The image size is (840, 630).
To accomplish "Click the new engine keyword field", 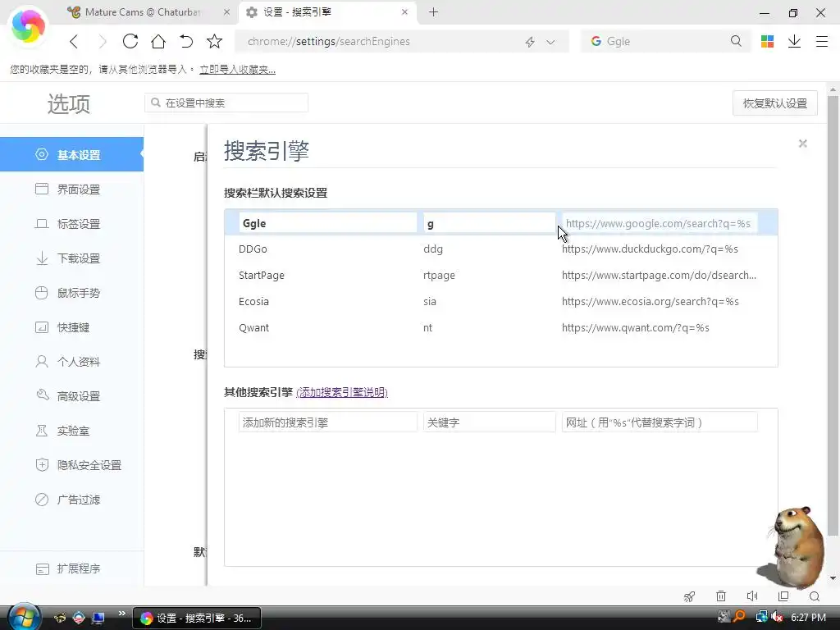I will [489, 422].
